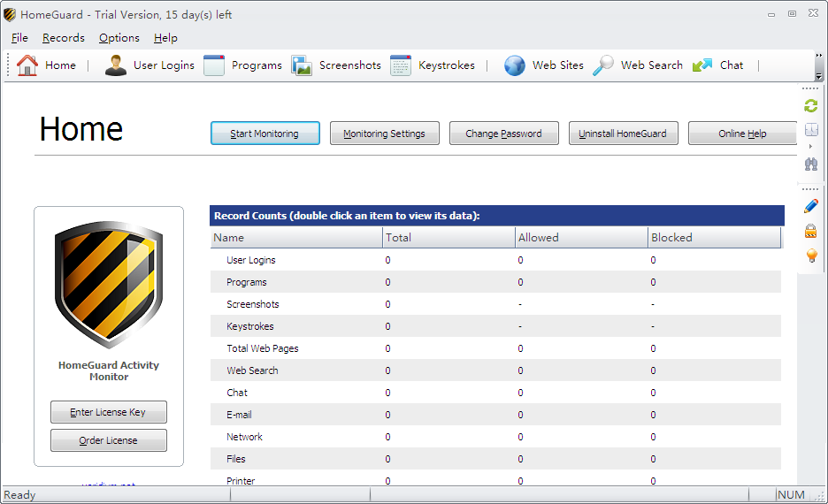Select the E-mail row
Image resolution: width=828 pixels, height=504 pixels.
[495, 415]
